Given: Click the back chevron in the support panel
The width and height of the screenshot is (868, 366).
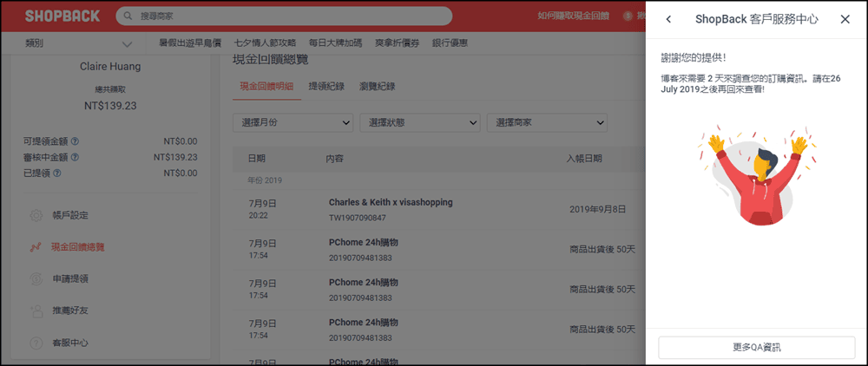Looking at the screenshot, I should (668, 19).
